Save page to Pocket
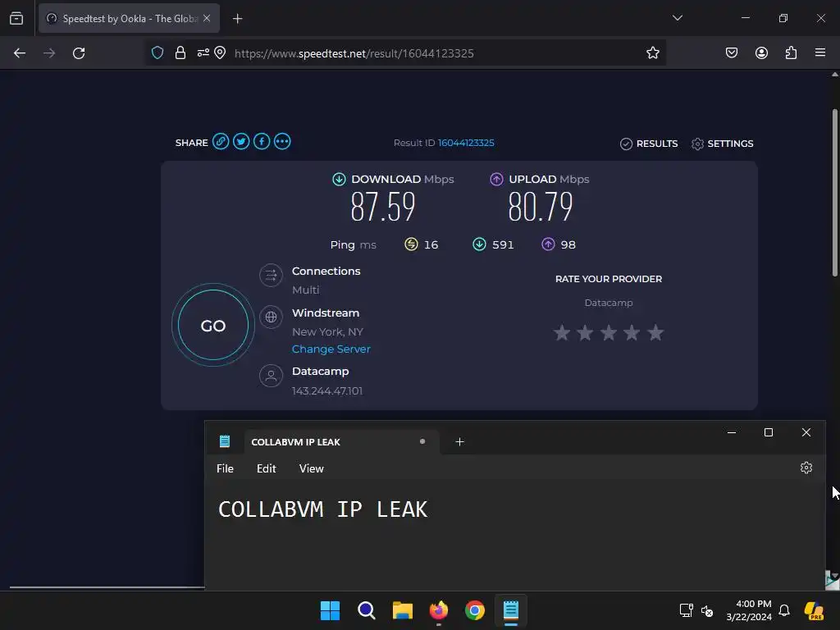Screen dimensions: 840x630 pyautogui.click(x=732, y=53)
